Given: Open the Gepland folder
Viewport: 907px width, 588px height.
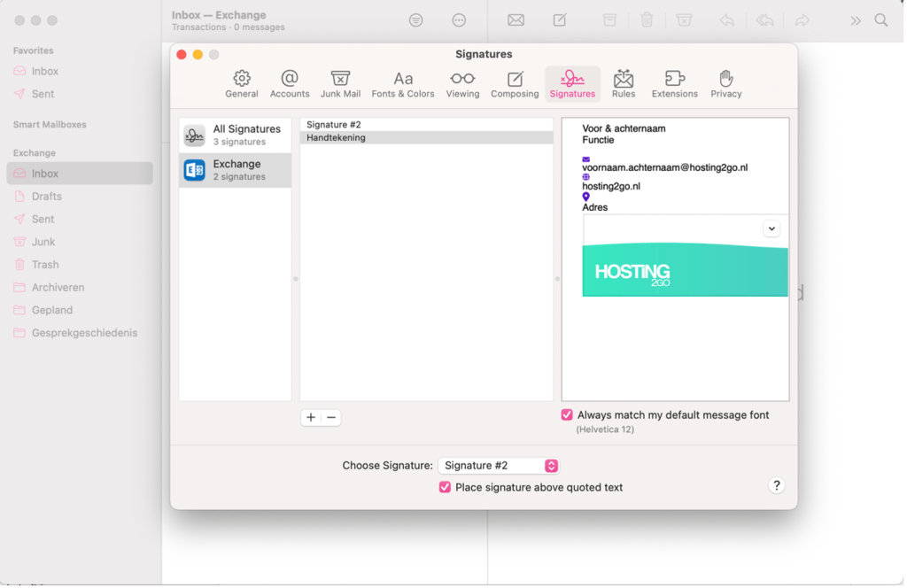Looking at the screenshot, I should tap(80, 311).
